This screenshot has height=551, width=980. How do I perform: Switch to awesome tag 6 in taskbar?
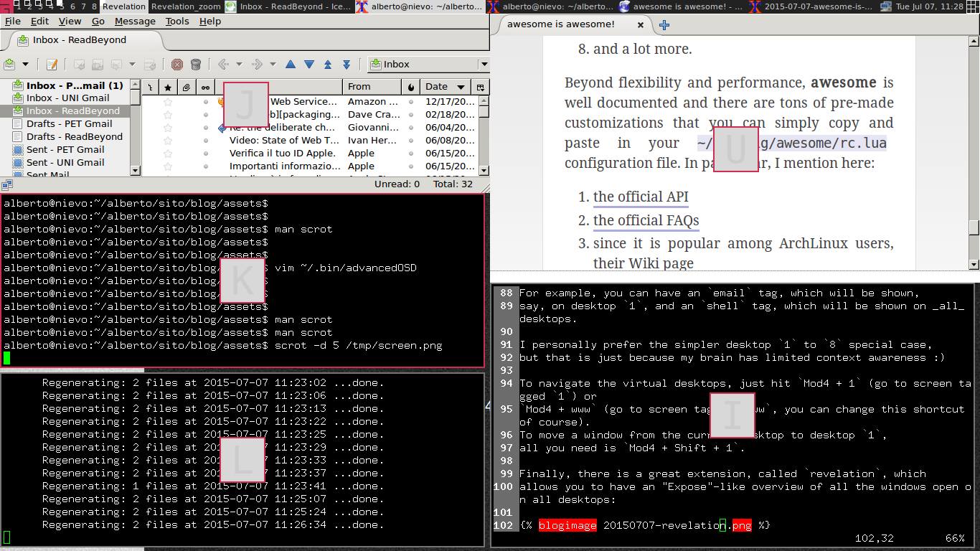coord(72,6)
